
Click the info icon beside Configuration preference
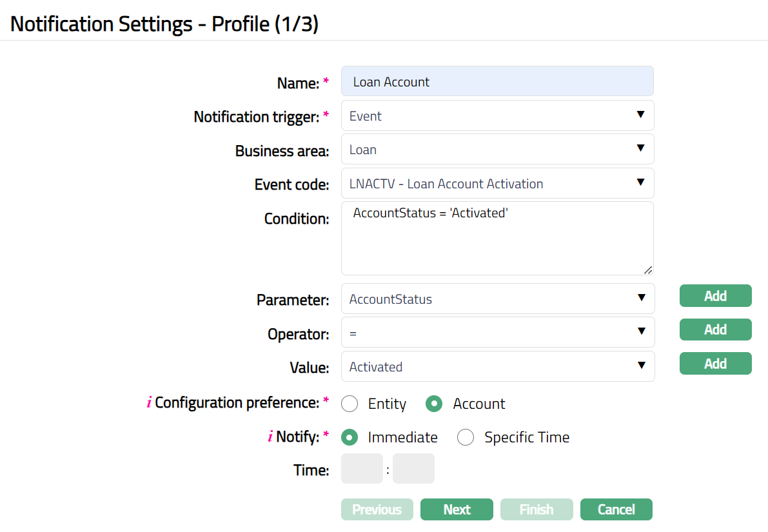[150, 403]
